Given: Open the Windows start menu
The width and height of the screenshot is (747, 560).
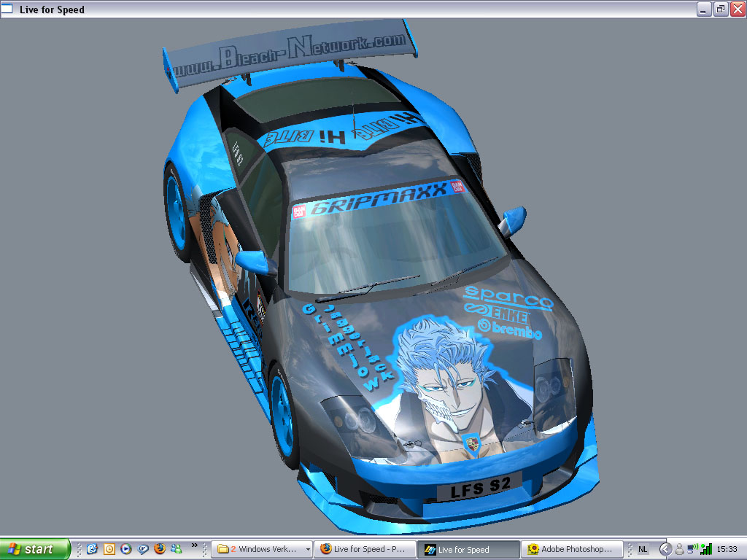Looking at the screenshot, I should [x=34, y=549].
